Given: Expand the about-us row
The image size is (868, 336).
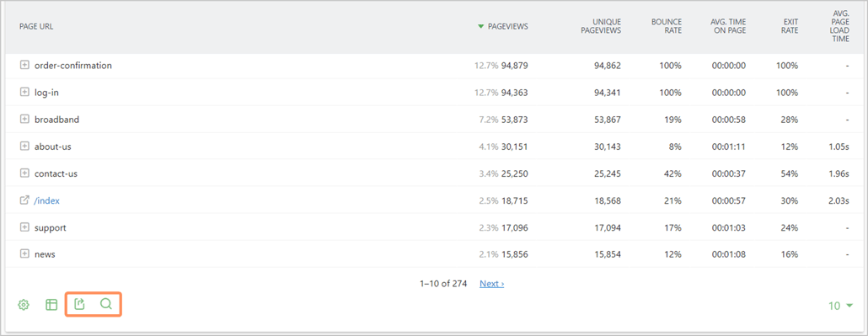Looking at the screenshot, I should coord(24,147).
